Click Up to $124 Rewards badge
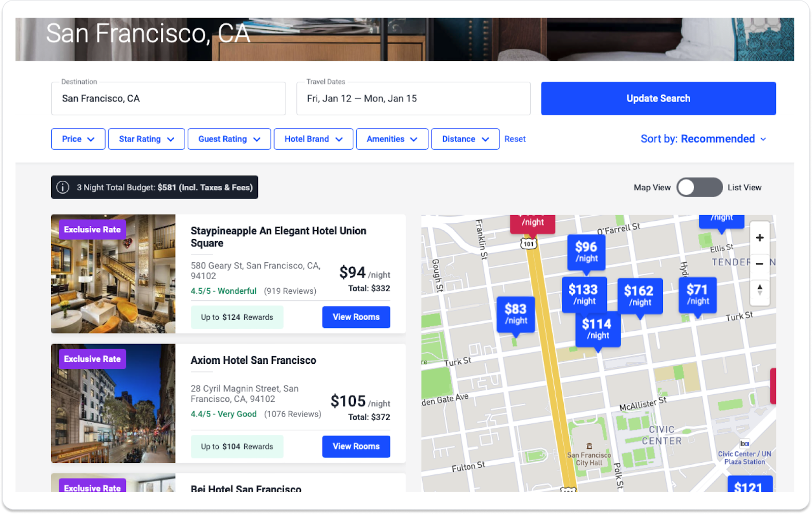Screen dimensions: 812x514 (237, 317)
